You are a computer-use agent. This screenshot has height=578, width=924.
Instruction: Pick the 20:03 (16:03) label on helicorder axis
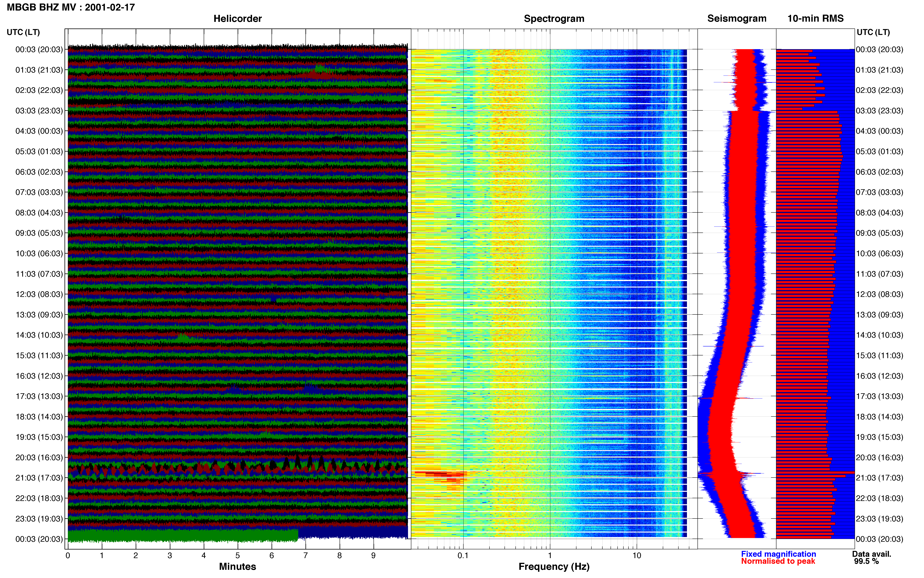[39, 458]
